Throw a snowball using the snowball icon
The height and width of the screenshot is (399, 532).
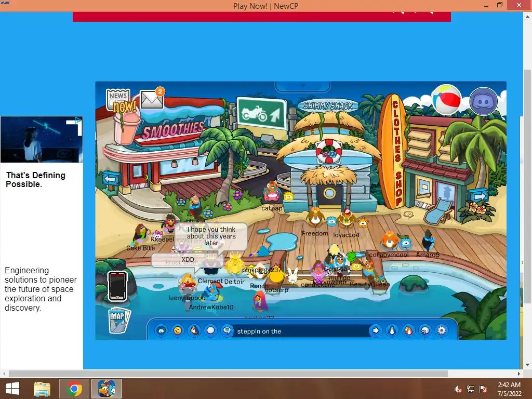click(210, 330)
